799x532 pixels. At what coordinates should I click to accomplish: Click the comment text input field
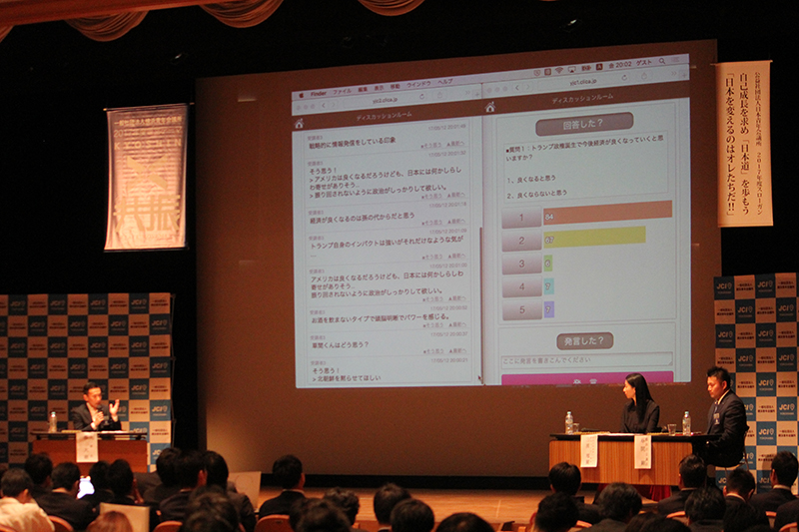587,359
